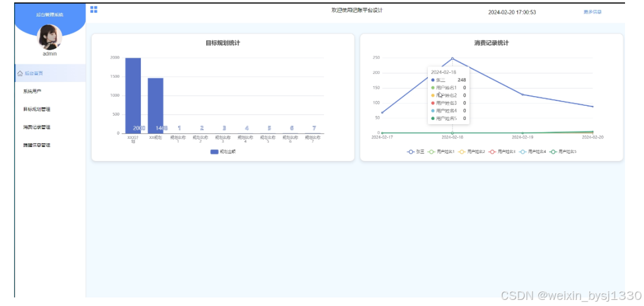
Task: Click the 张三 data point on 2024-02-20
Action: point(593,106)
